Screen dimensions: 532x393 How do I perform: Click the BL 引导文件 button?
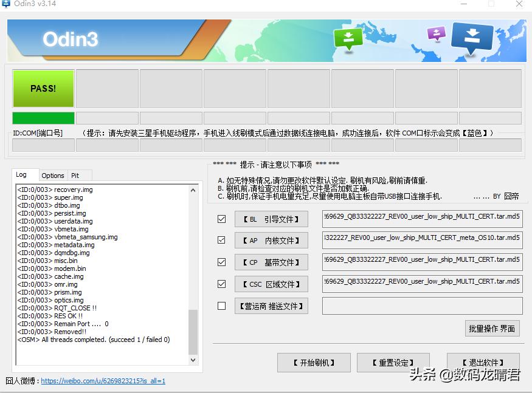point(271,219)
